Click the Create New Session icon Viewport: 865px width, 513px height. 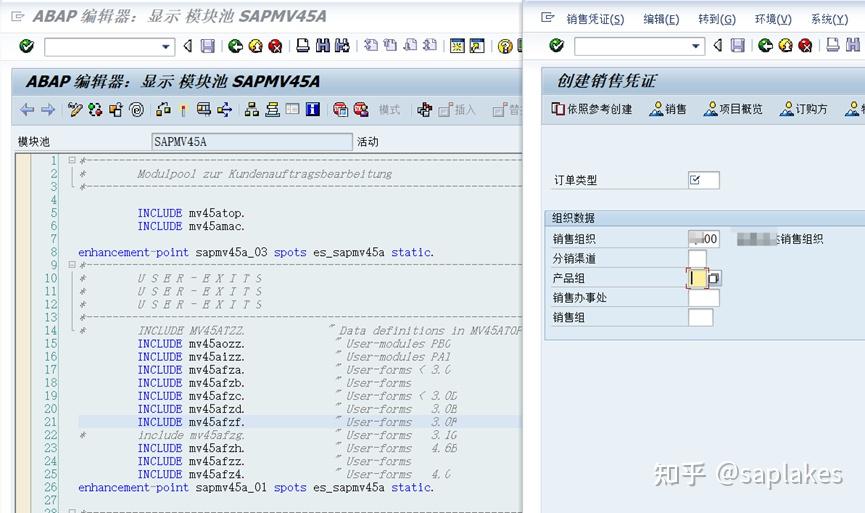tap(457, 46)
